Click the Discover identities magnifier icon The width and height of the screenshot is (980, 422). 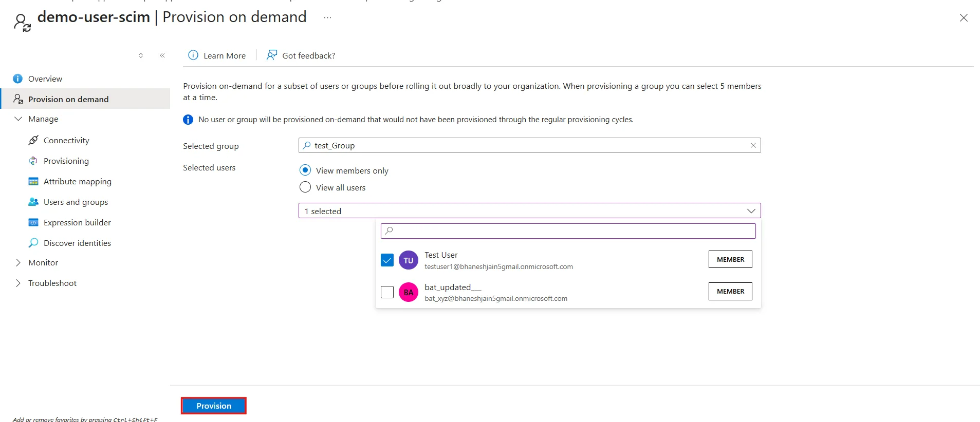click(x=33, y=243)
